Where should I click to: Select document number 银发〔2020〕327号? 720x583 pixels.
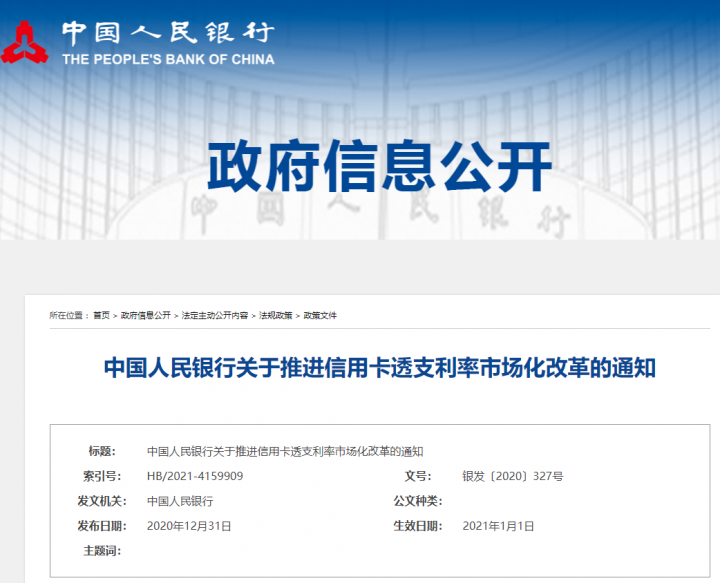[x=512, y=476]
